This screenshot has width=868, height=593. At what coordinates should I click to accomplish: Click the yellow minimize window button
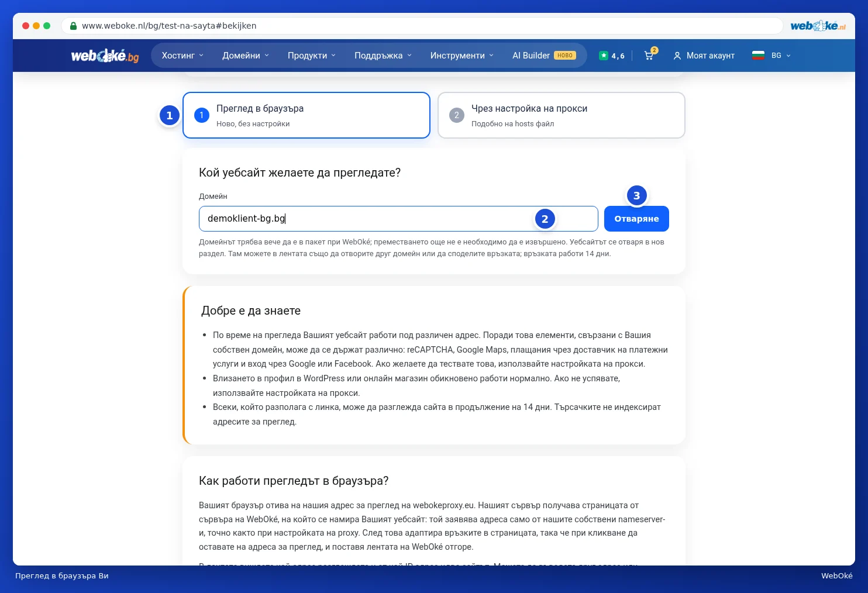36,26
